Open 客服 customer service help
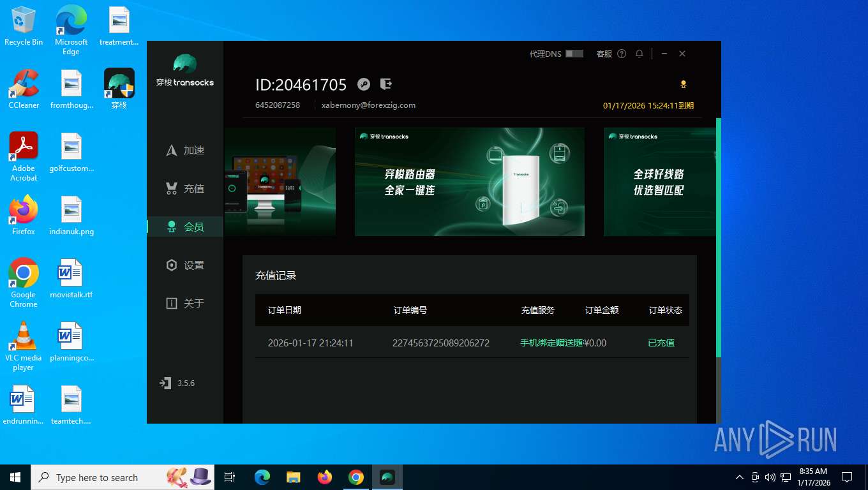This screenshot has width=868, height=490. click(x=611, y=54)
